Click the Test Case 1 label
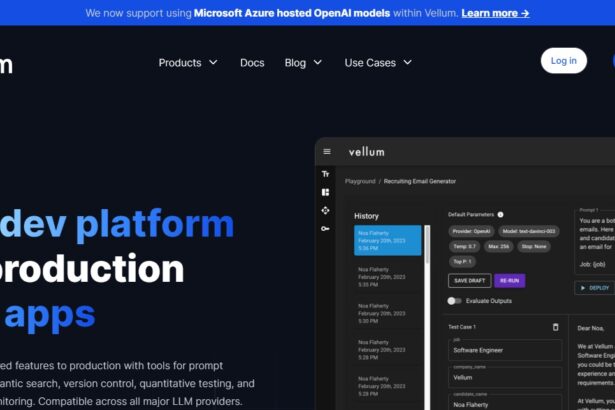 click(462, 327)
